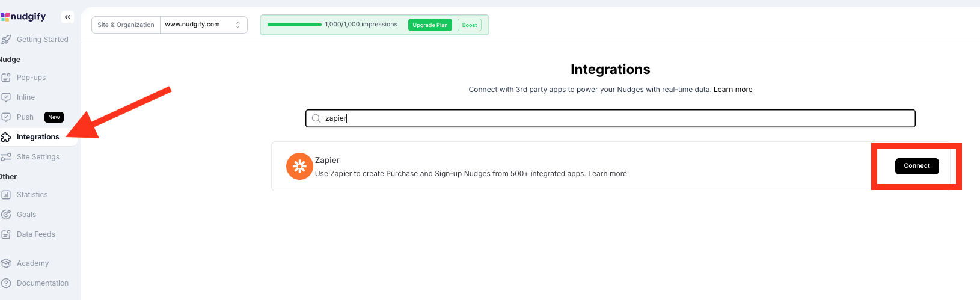Viewport: 980px width, 300px height.
Task: Click the Pop-ups sidebar icon
Action: pos(6,78)
